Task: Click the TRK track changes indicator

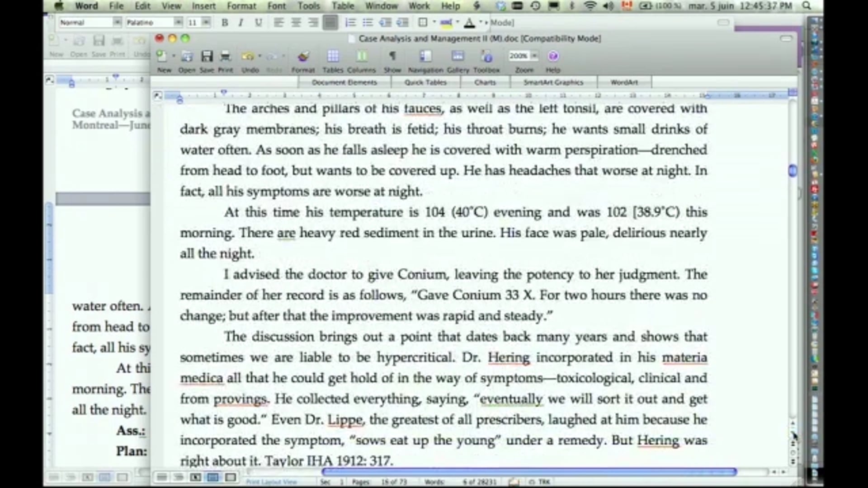Action: (x=544, y=482)
